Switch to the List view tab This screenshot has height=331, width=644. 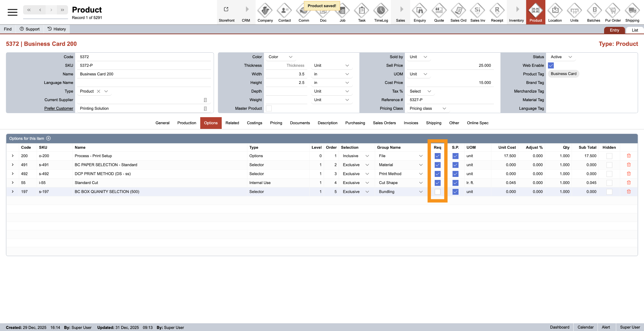point(635,30)
